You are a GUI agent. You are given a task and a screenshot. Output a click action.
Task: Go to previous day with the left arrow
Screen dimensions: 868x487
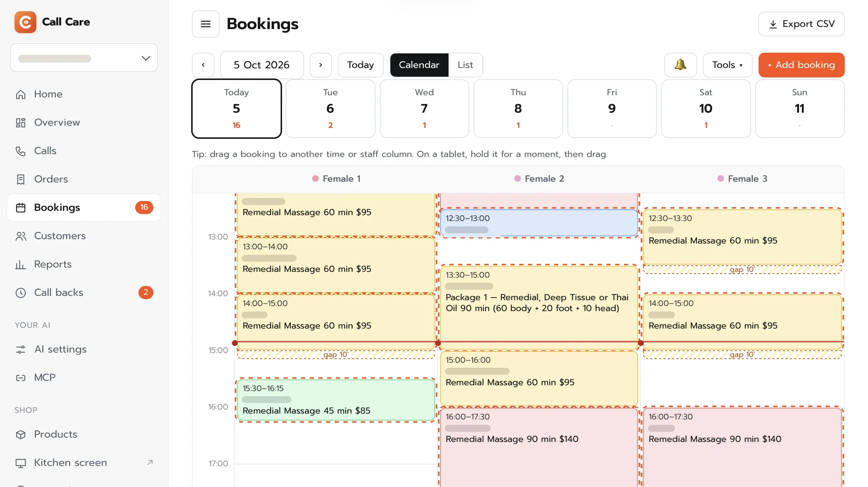(x=203, y=65)
